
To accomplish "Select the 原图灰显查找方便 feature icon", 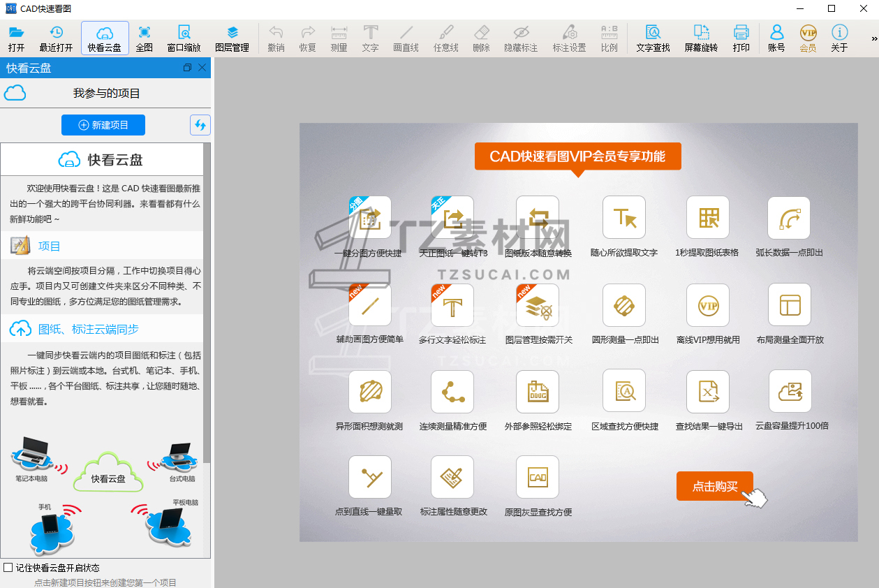I will pyautogui.click(x=538, y=478).
